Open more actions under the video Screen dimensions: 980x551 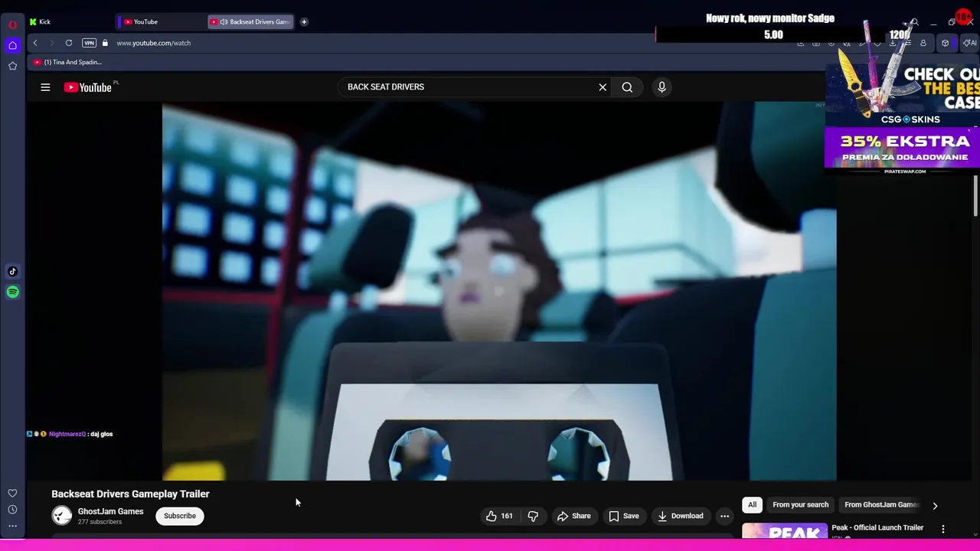[x=724, y=516]
